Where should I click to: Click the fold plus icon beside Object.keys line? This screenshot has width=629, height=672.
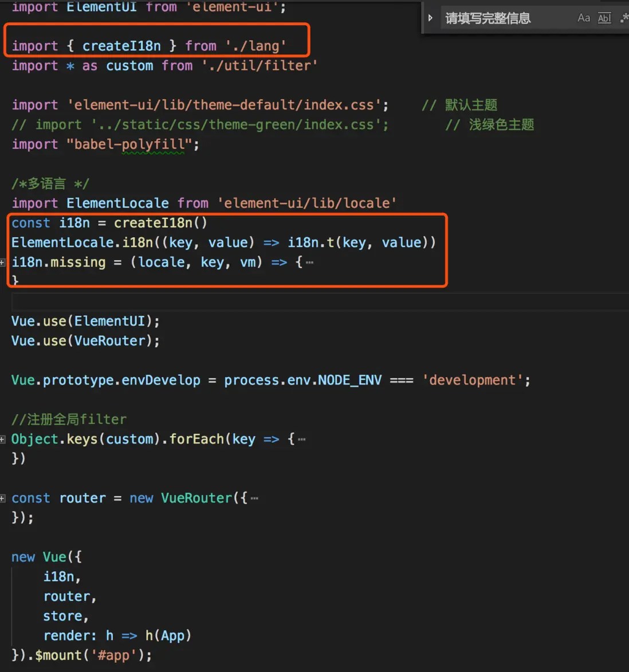coord(3,439)
